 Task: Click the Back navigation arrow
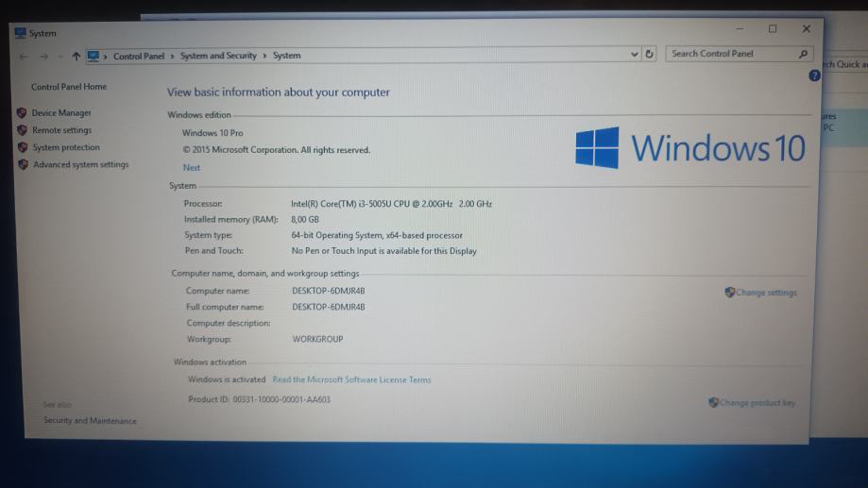pyautogui.click(x=24, y=57)
